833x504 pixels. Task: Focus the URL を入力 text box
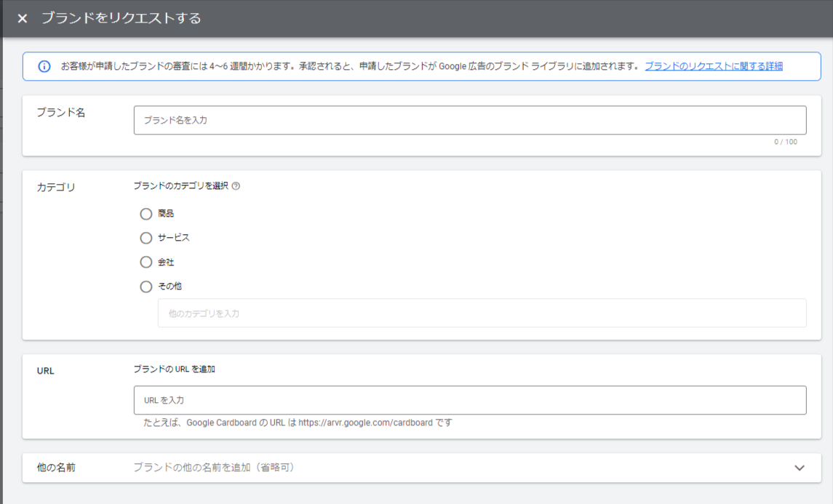pyautogui.click(x=469, y=400)
